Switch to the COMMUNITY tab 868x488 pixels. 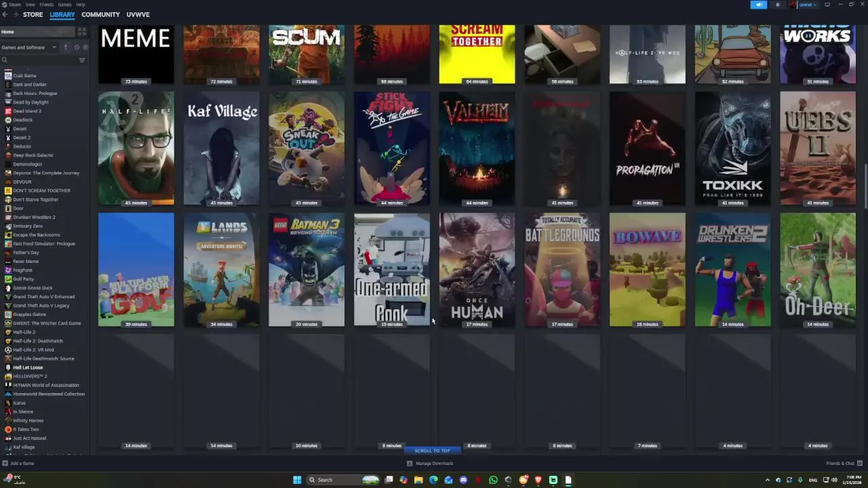tap(100, 14)
